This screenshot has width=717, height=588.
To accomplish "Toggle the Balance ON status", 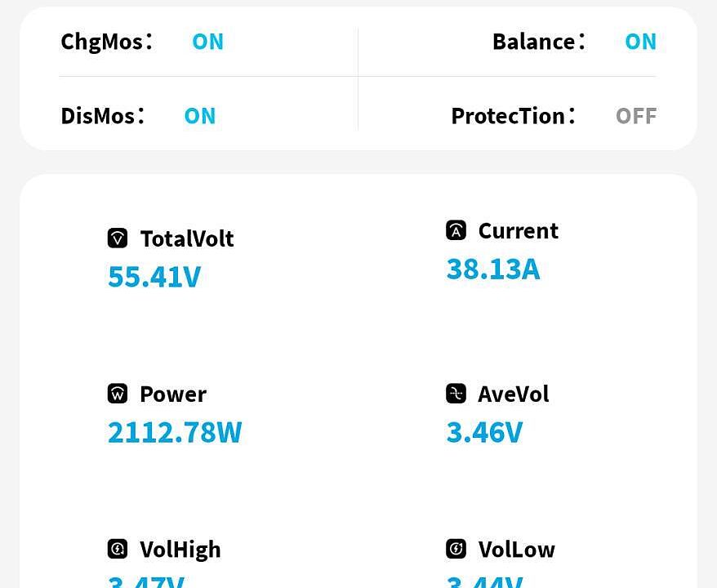I will pos(640,42).
